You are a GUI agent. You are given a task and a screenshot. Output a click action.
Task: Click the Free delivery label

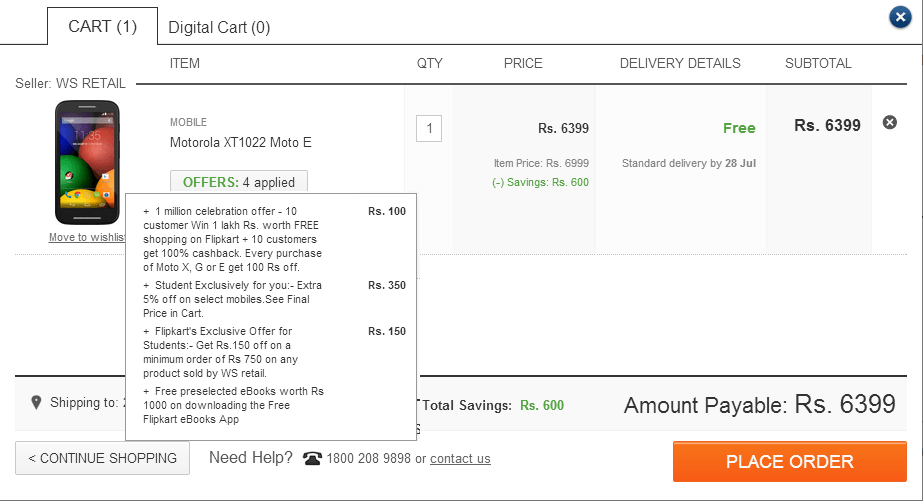pos(739,128)
